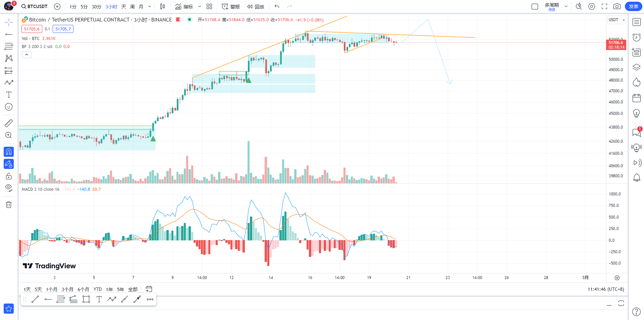This screenshot has height=320, width=644.
Task: Select the trend line tool in left sidebar
Action: pyautogui.click(x=9, y=34)
